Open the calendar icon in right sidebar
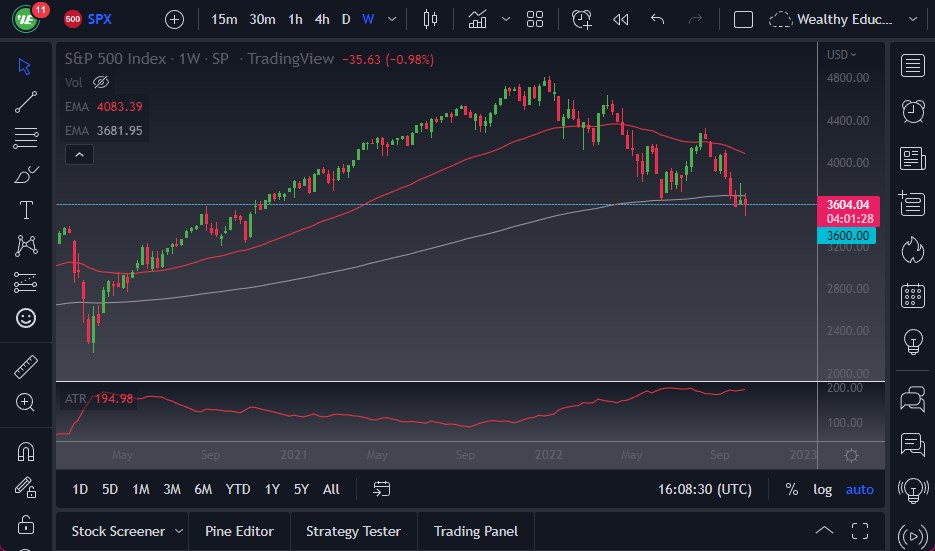This screenshot has height=551, width=935. tap(912, 295)
